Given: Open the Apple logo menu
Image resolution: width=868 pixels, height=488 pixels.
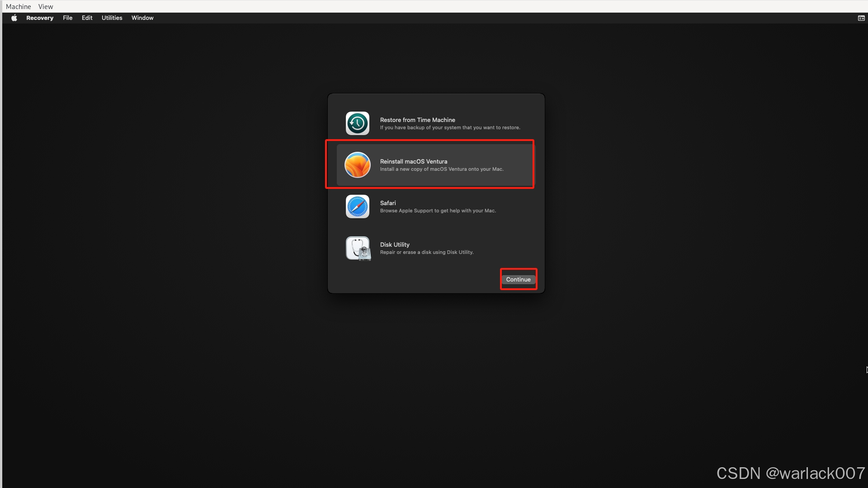Looking at the screenshot, I should pos(14,18).
